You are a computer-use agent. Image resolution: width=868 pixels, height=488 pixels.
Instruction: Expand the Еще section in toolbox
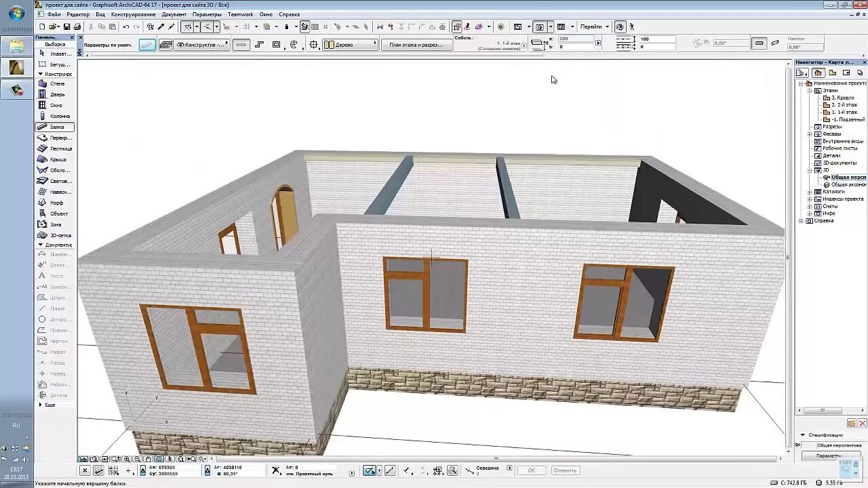[41, 405]
